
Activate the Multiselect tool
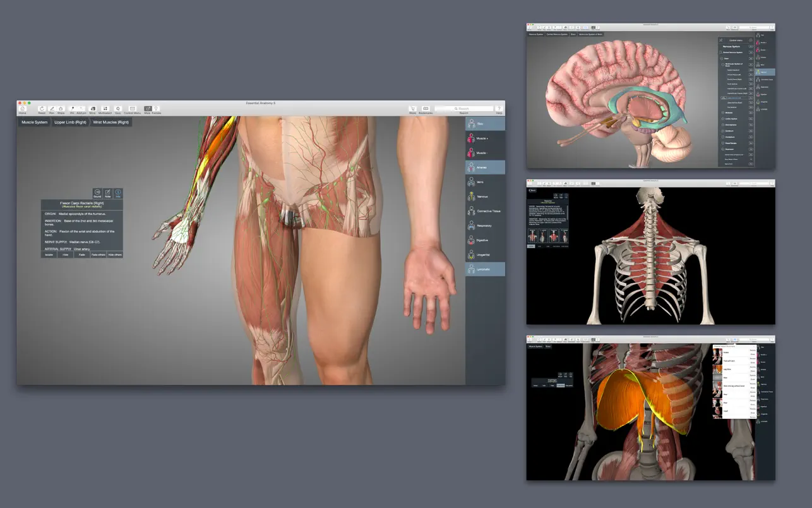point(105,109)
